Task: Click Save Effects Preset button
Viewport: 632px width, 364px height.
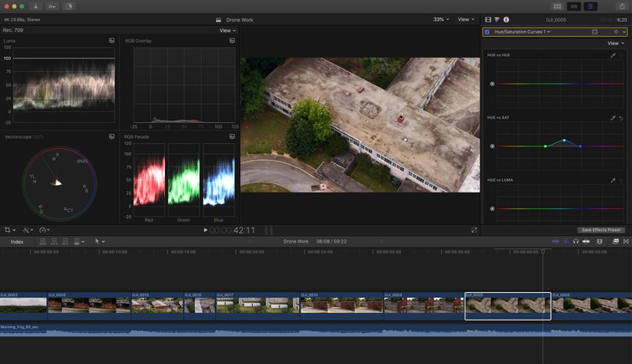Action: pyautogui.click(x=600, y=230)
